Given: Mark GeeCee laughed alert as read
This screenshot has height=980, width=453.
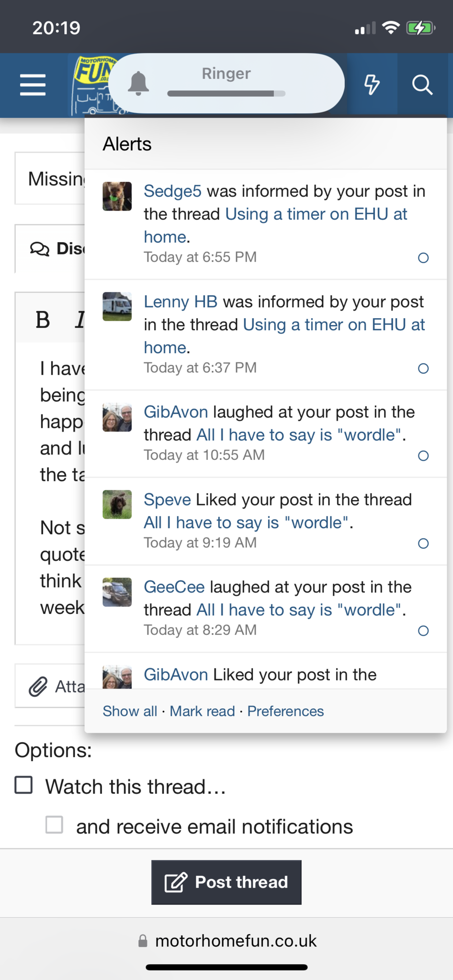Looking at the screenshot, I should tap(423, 631).
